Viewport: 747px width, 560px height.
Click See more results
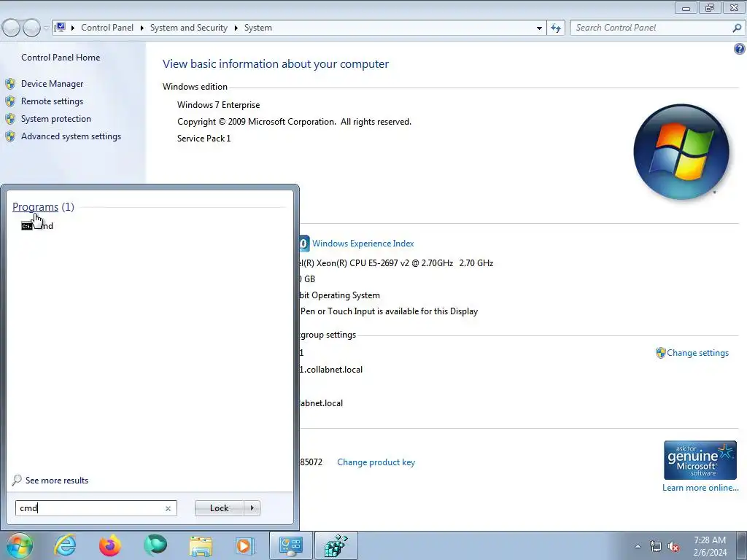point(57,481)
